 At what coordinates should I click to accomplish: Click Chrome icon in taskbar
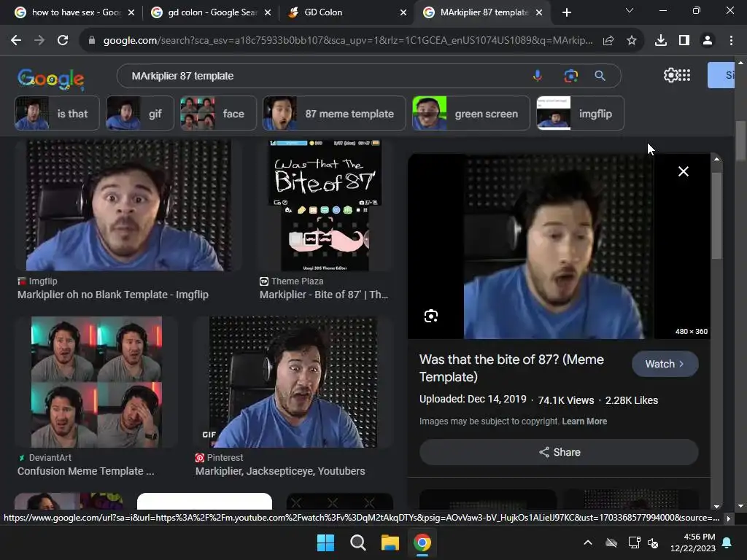[422, 542]
